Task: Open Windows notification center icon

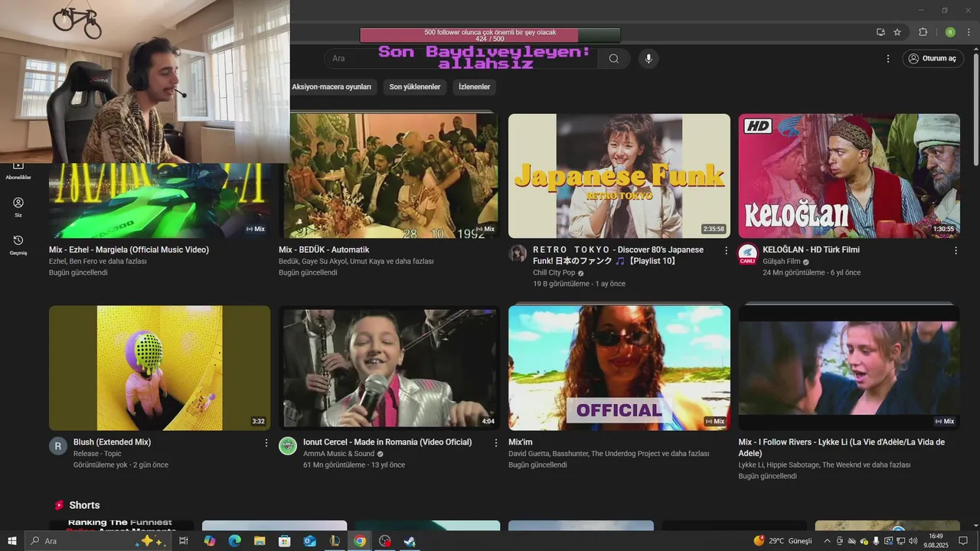Action: pos(964,541)
